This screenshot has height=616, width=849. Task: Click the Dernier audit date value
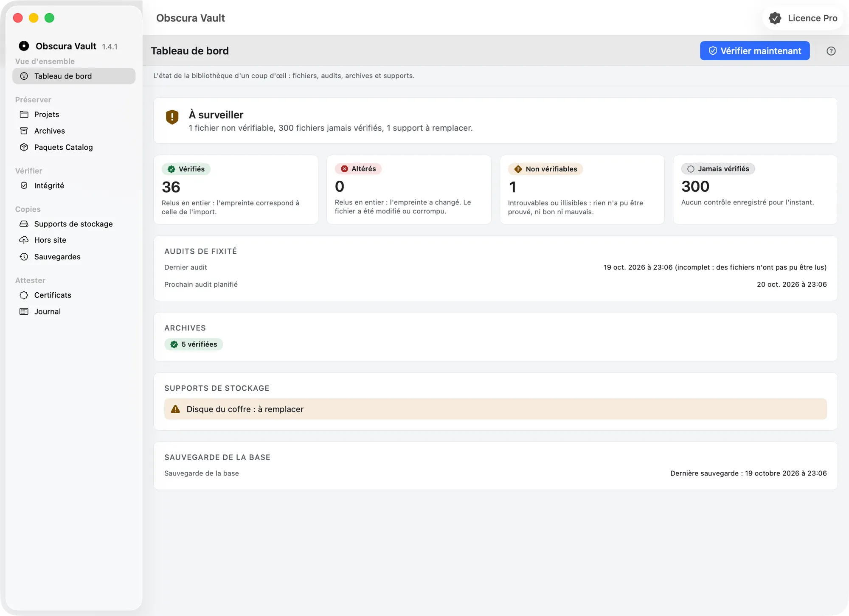tap(715, 267)
